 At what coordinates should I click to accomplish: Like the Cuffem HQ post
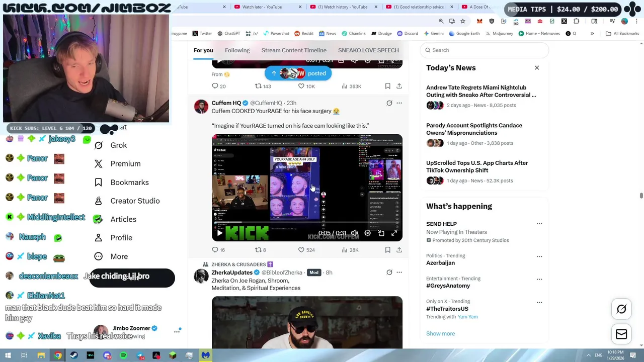(x=306, y=250)
